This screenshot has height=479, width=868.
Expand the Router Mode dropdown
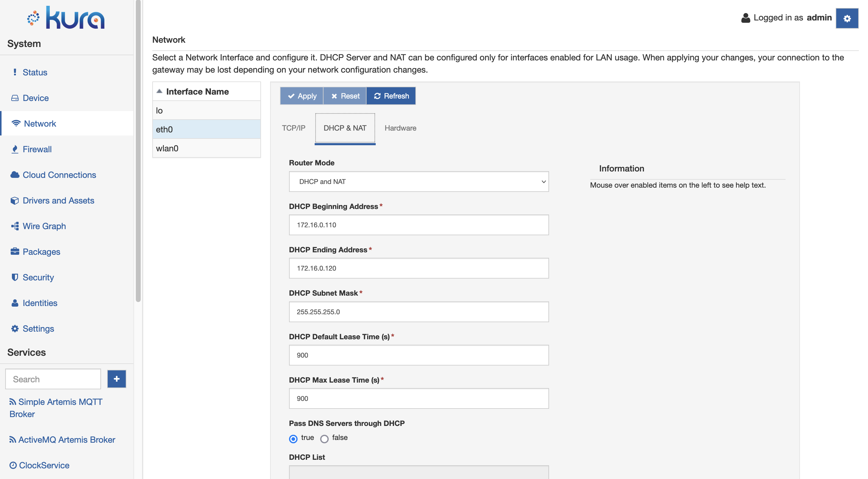(418, 181)
